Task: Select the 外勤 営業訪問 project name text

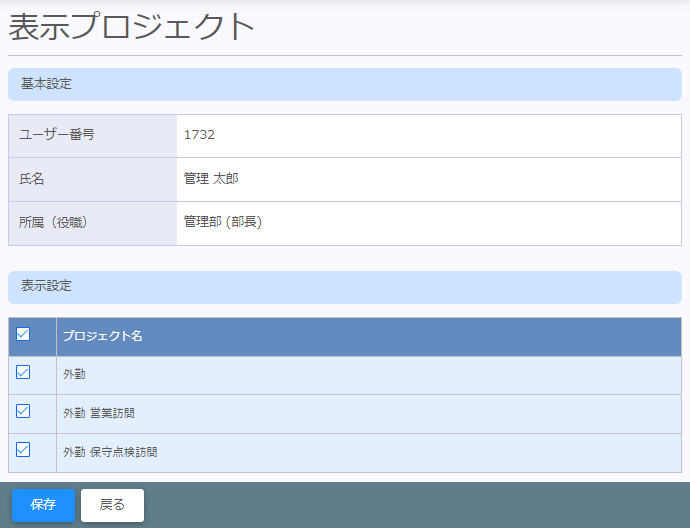Action: coord(98,413)
